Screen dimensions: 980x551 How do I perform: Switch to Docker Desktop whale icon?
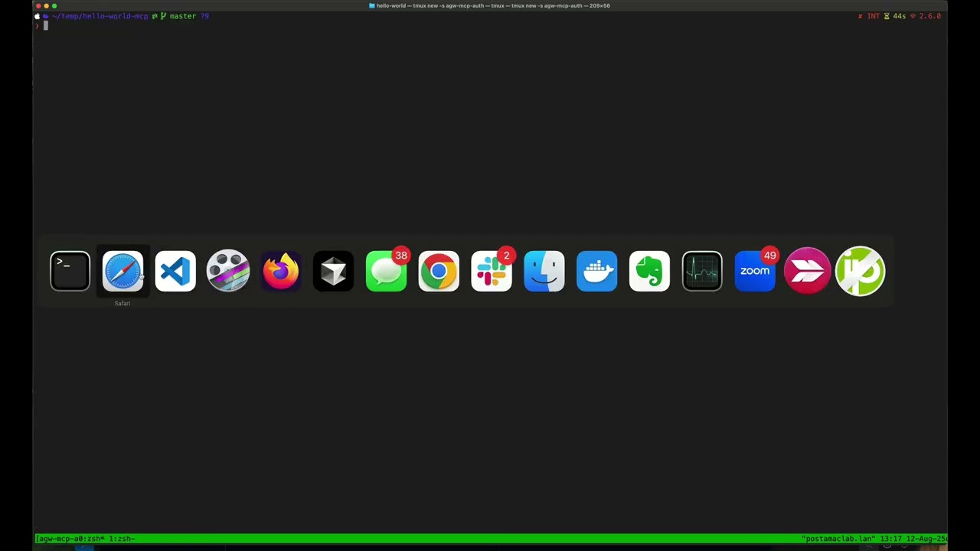596,271
